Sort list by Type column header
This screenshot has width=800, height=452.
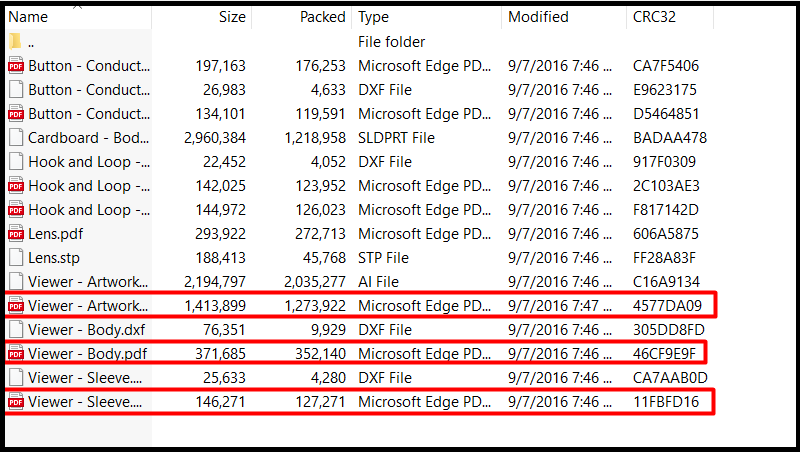pos(427,17)
